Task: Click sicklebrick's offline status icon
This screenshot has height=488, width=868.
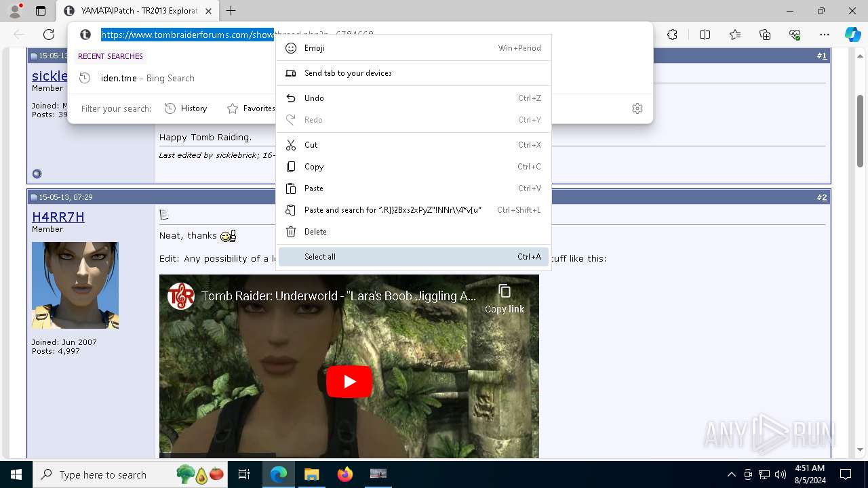Action: pyautogui.click(x=37, y=174)
